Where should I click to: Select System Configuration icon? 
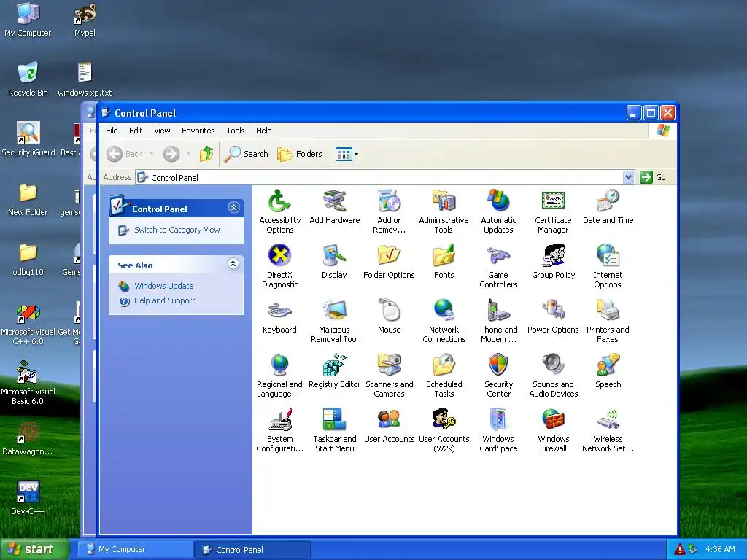[279, 420]
